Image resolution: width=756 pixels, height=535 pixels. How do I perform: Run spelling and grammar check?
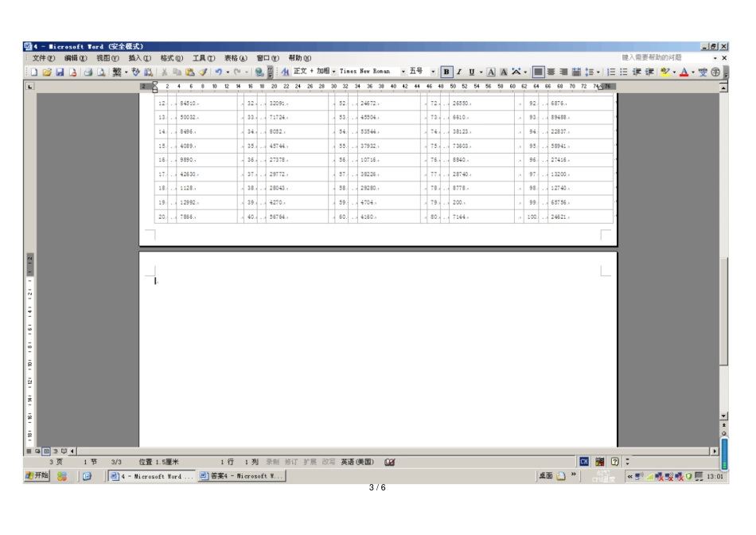pyautogui.click(x=135, y=72)
